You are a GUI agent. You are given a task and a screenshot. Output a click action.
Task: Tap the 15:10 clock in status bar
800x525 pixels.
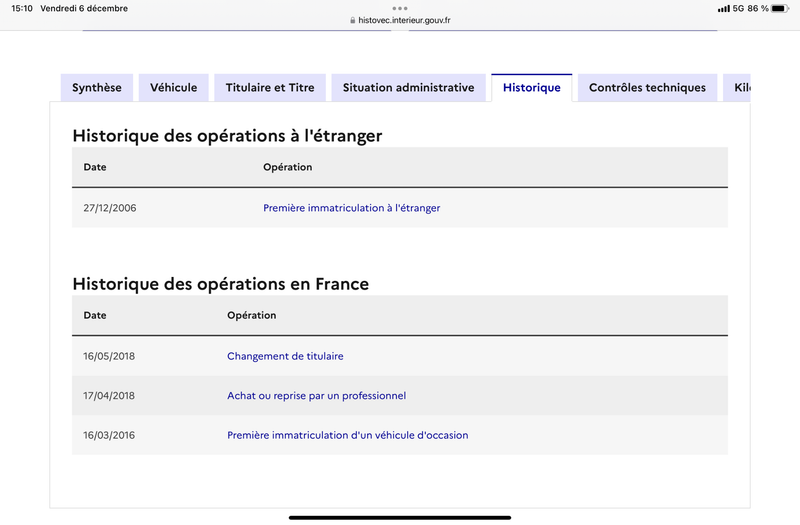click(22, 9)
